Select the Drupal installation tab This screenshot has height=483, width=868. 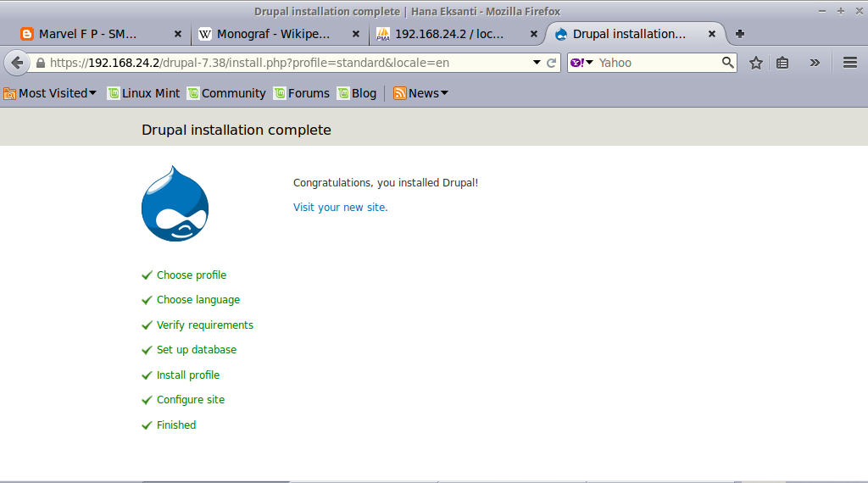coord(629,34)
